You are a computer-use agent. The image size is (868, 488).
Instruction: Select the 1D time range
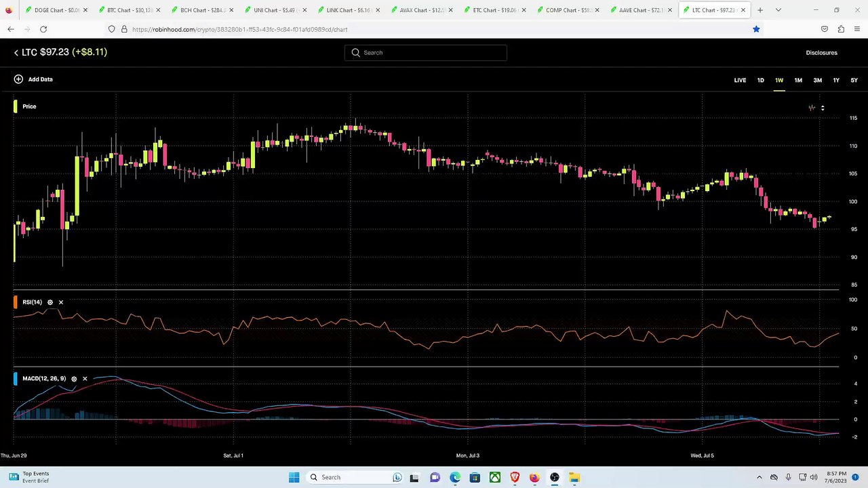click(760, 80)
